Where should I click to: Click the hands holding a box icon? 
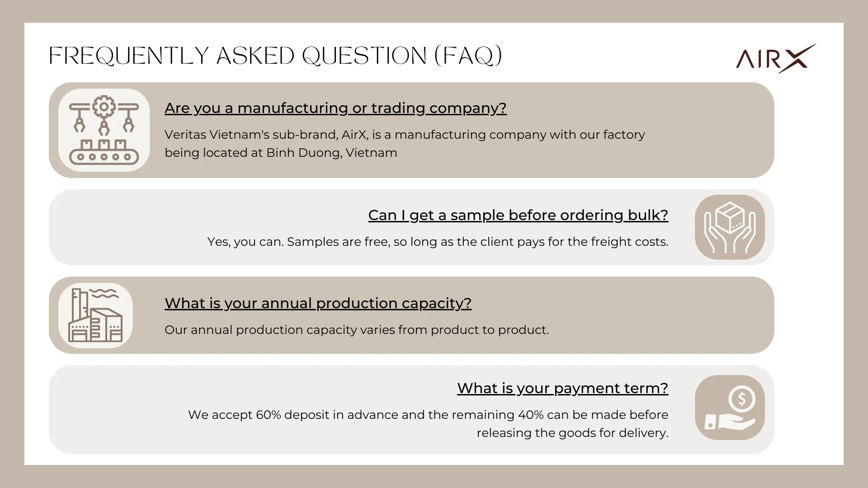[730, 227]
